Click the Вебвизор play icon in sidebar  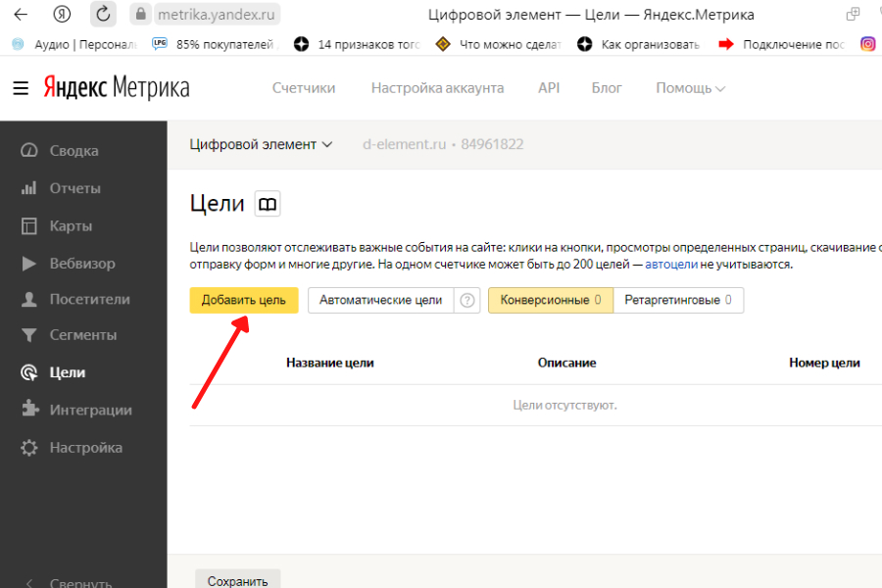29,264
